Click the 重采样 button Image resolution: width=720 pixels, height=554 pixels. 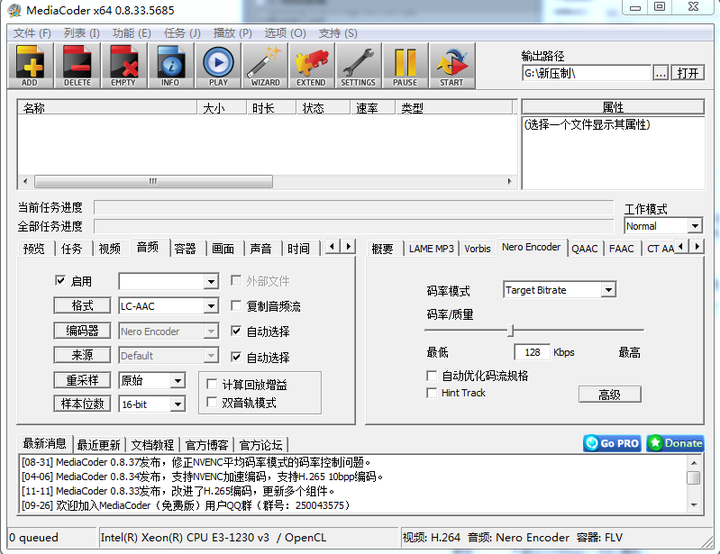pos(82,380)
